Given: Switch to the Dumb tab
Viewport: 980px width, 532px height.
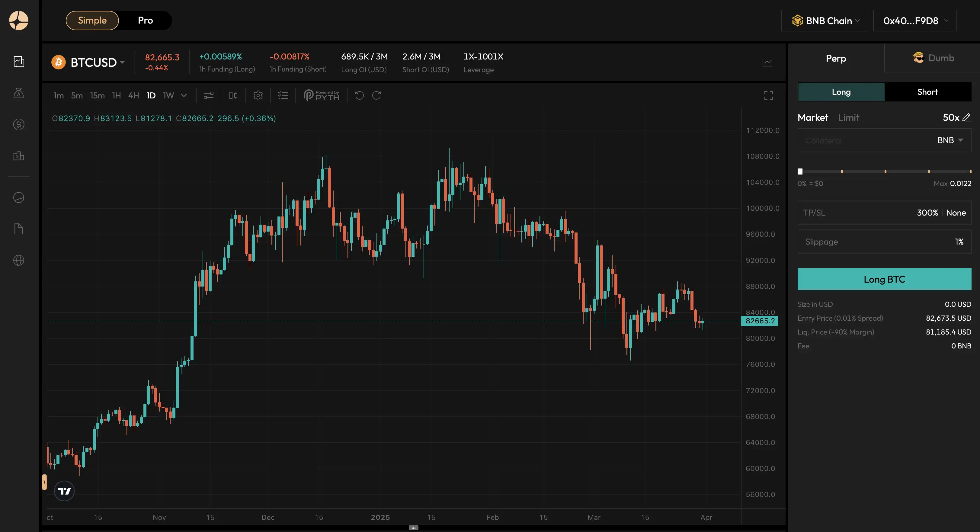Looking at the screenshot, I should [x=933, y=58].
